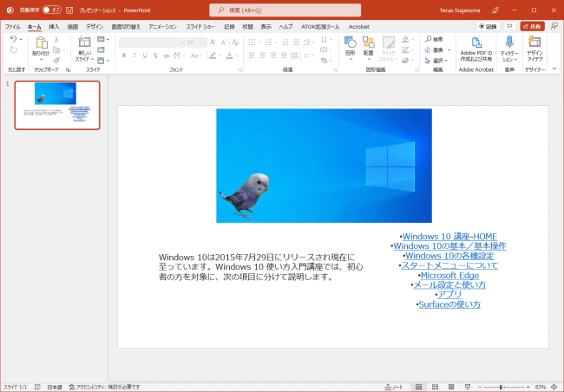This screenshot has height=392, width=564.
Task: Switch to the Insert (挿入) tab
Action: coord(54,27)
